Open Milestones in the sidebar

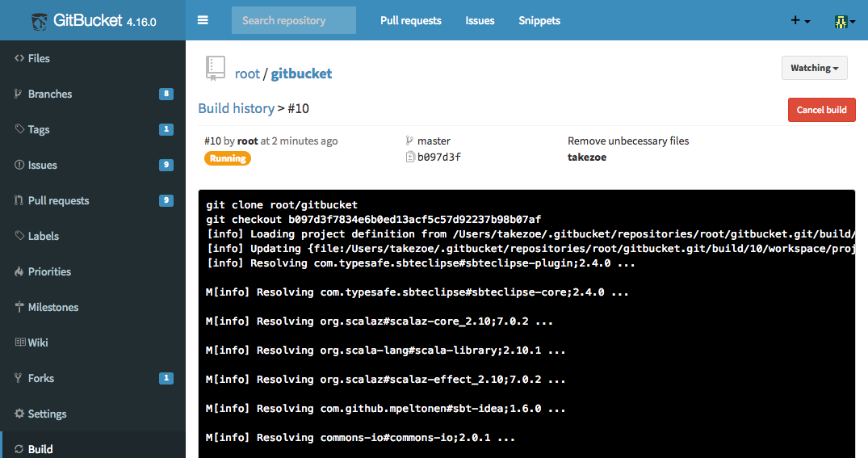click(52, 307)
